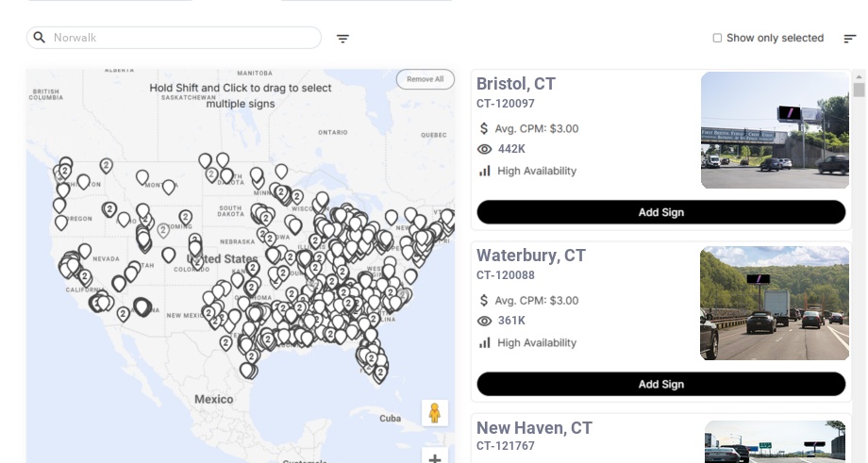Click Waterbury's availability bars icon
868x463 pixels.
(485, 342)
